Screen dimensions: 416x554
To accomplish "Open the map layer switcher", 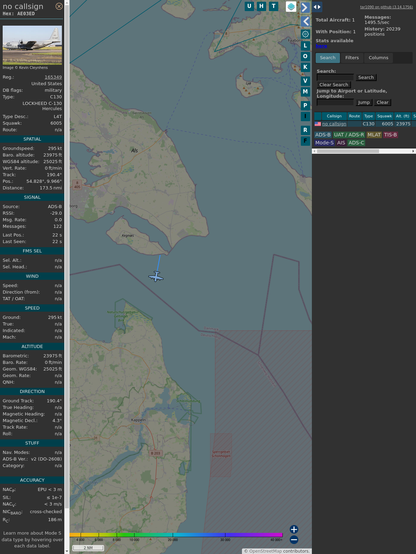I will coord(291,6).
